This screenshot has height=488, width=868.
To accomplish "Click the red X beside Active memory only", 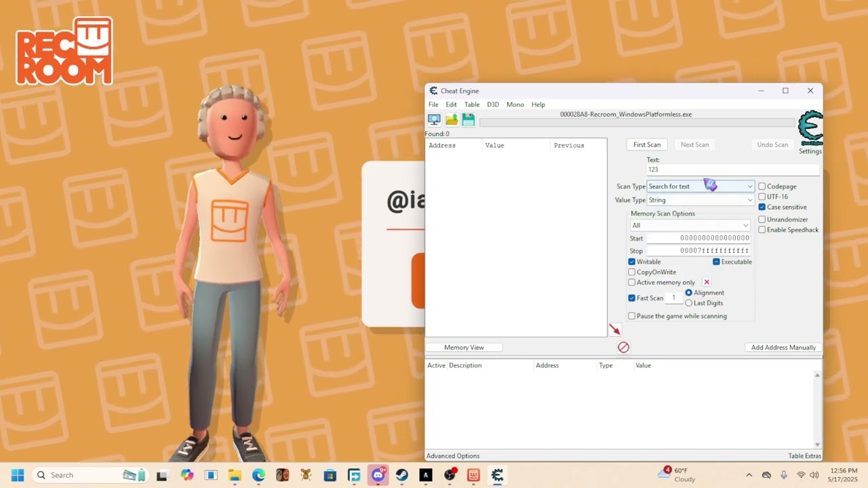I will tap(707, 282).
